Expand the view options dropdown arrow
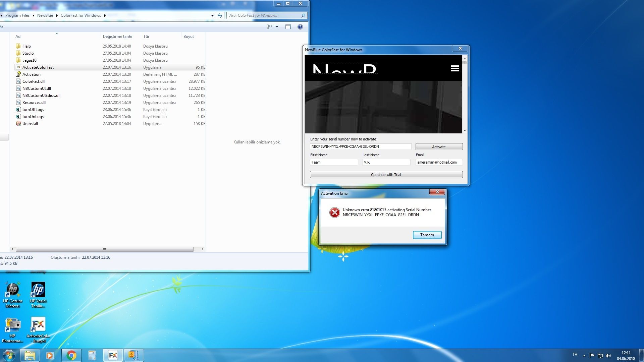The image size is (644, 362). (x=277, y=27)
